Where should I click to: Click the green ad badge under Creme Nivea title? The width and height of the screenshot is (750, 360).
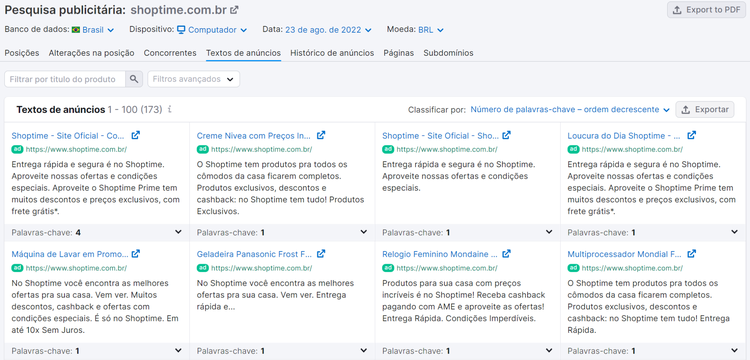[203, 149]
